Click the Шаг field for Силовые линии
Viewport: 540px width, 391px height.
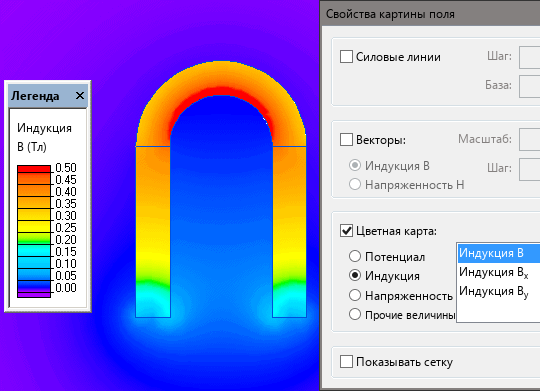[530, 57]
